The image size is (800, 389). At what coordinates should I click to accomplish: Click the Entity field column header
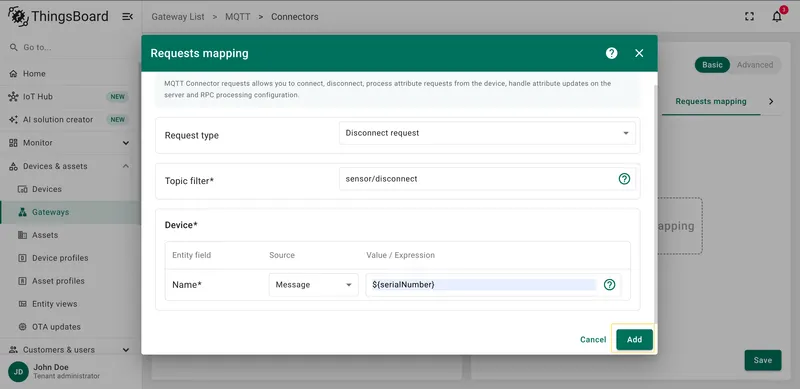tap(191, 255)
